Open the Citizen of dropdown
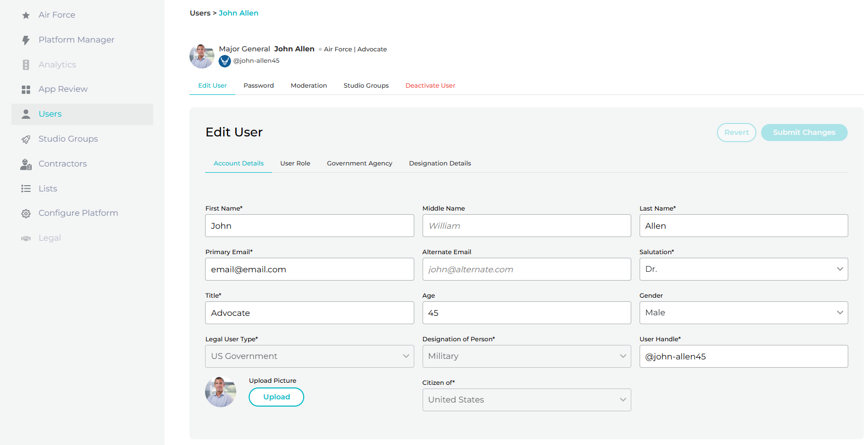Screen dimensions: 868x445 (526, 400)
